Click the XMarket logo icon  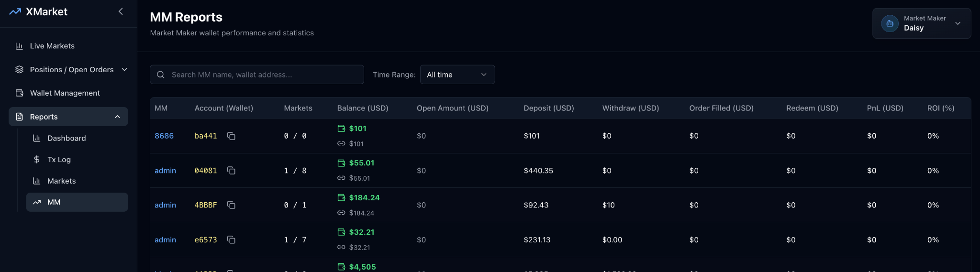pos(15,11)
